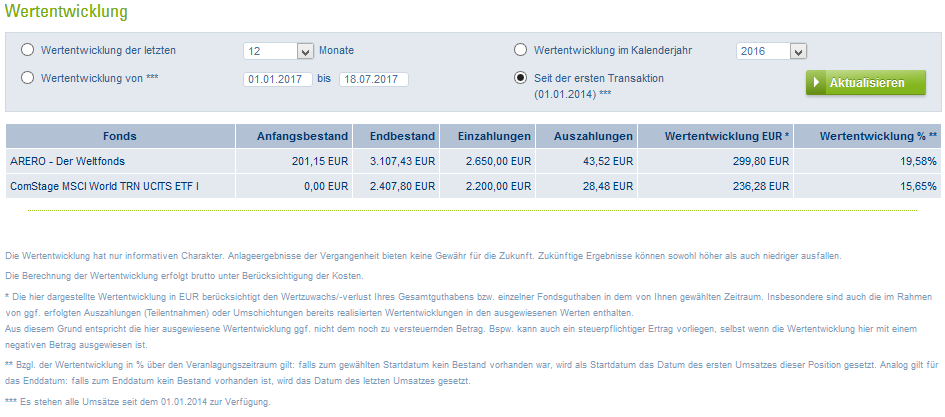Select 'Wertentwicklung der letzten' radio option
Image resolution: width=945 pixels, height=417 pixels.
tap(27, 50)
